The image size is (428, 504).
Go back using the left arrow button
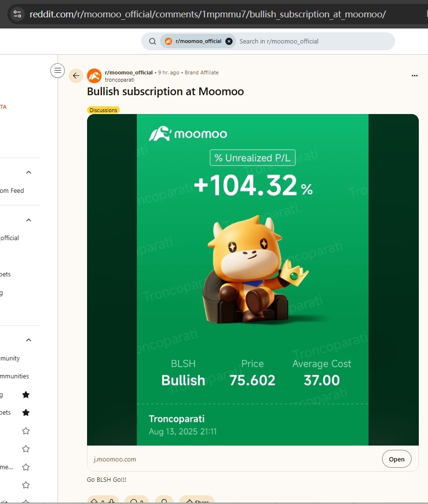point(76,75)
